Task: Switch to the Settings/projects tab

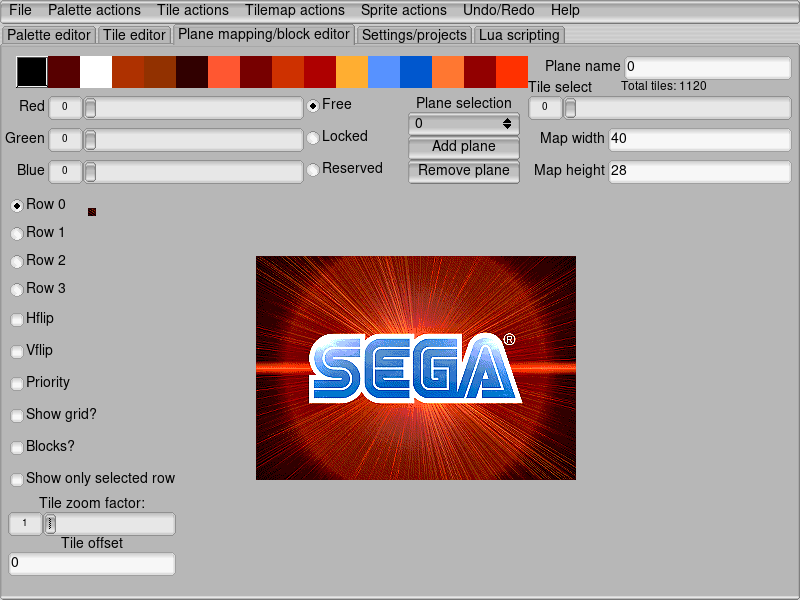Action: tap(414, 35)
